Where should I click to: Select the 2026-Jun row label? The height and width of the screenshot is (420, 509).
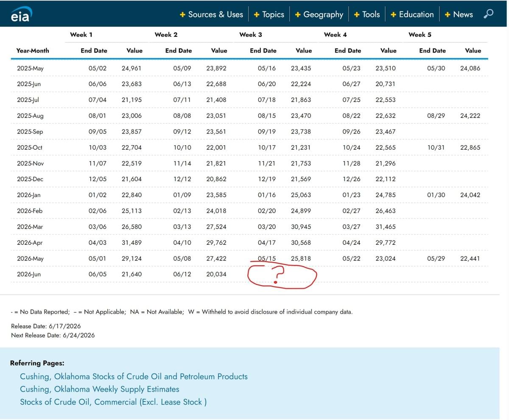coord(29,274)
